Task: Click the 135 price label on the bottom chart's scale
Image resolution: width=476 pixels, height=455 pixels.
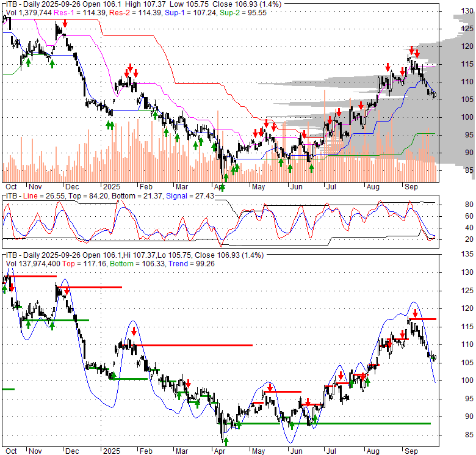Action: pos(467,254)
